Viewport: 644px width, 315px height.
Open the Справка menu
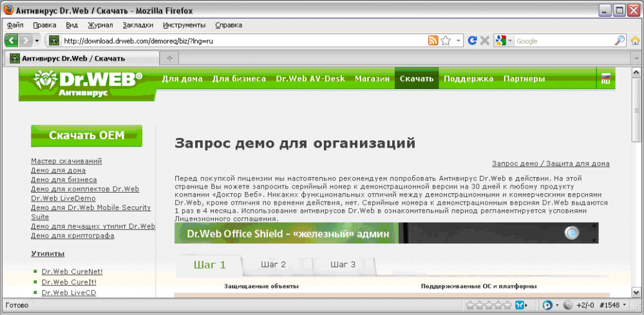pos(229,25)
